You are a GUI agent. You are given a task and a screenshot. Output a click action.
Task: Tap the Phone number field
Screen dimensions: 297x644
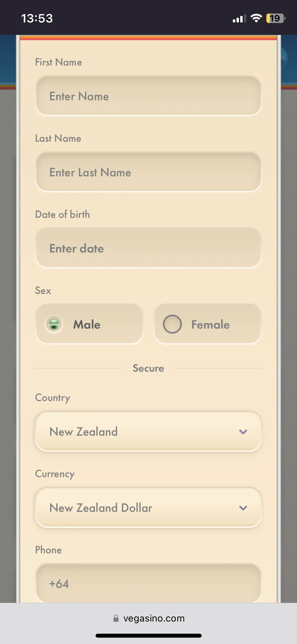tap(148, 584)
